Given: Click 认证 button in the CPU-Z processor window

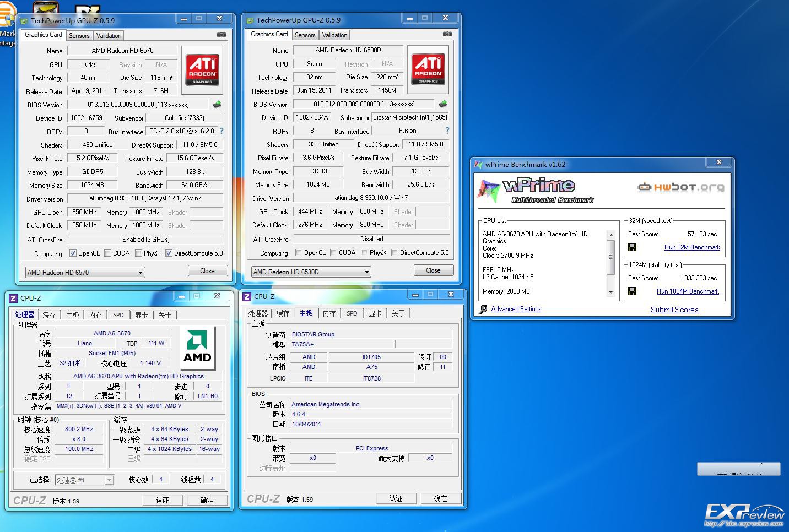Looking at the screenshot, I should (162, 500).
